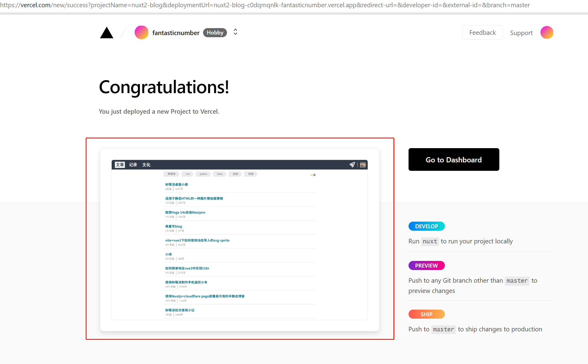Open the Support link

point(521,33)
